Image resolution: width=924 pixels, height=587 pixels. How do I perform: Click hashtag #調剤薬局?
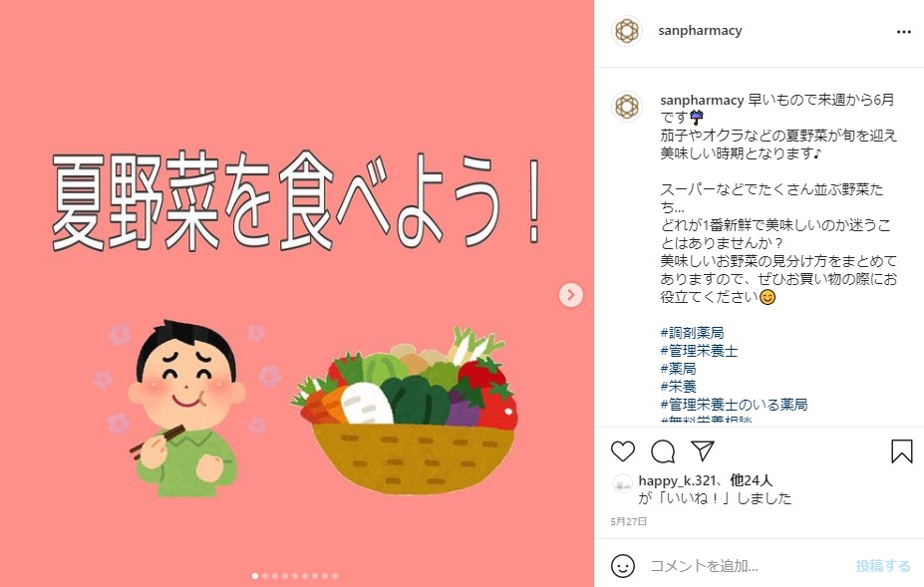pyautogui.click(x=692, y=333)
